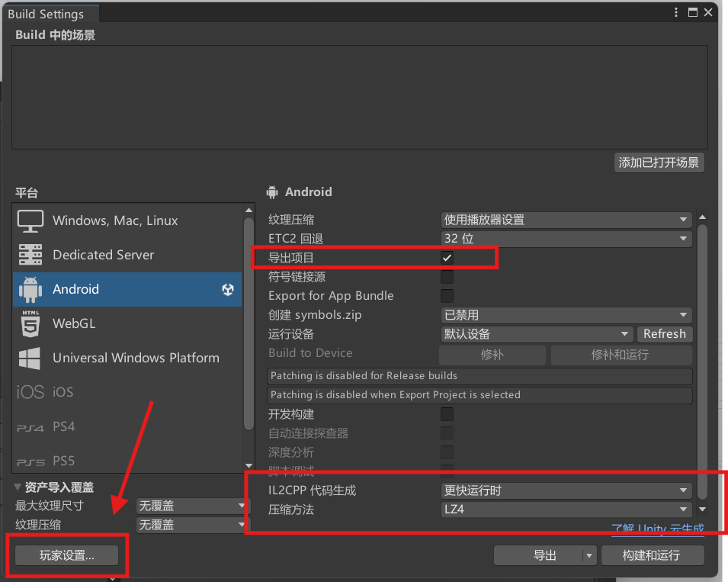Open IL2CPP 代码生成 更快运行时 dropdown

point(566,490)
